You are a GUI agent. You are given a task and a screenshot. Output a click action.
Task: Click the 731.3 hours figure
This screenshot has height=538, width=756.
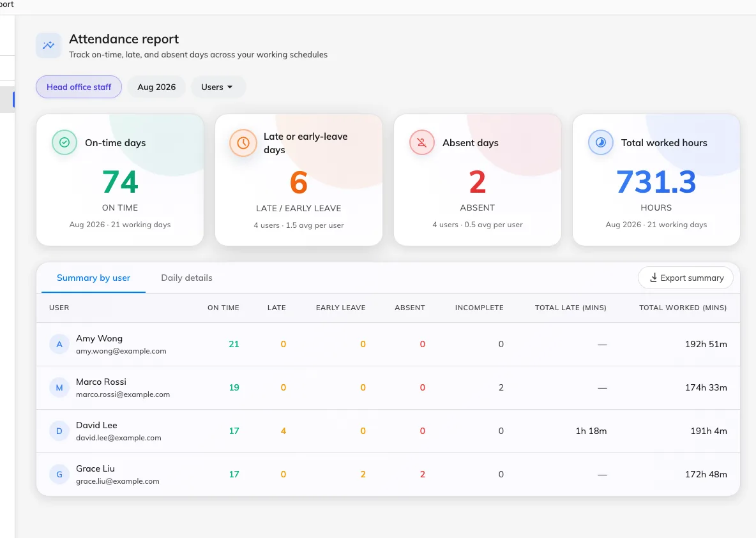[656, 182]
